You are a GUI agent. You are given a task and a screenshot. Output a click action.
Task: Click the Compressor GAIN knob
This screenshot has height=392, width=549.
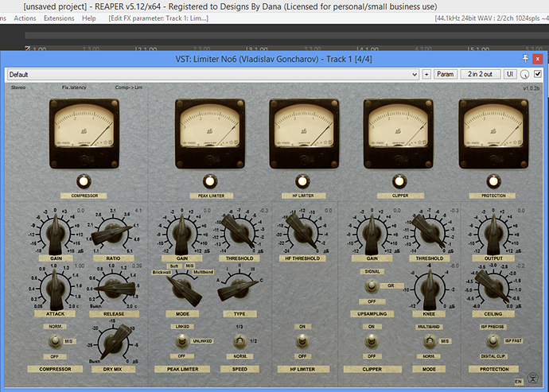pyautogui.click(x=56, y=233)
